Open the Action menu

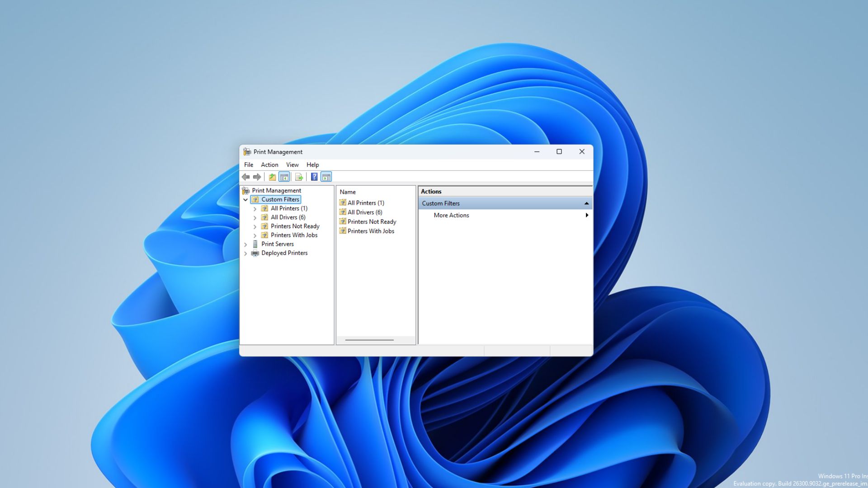(x=269, y=165)
